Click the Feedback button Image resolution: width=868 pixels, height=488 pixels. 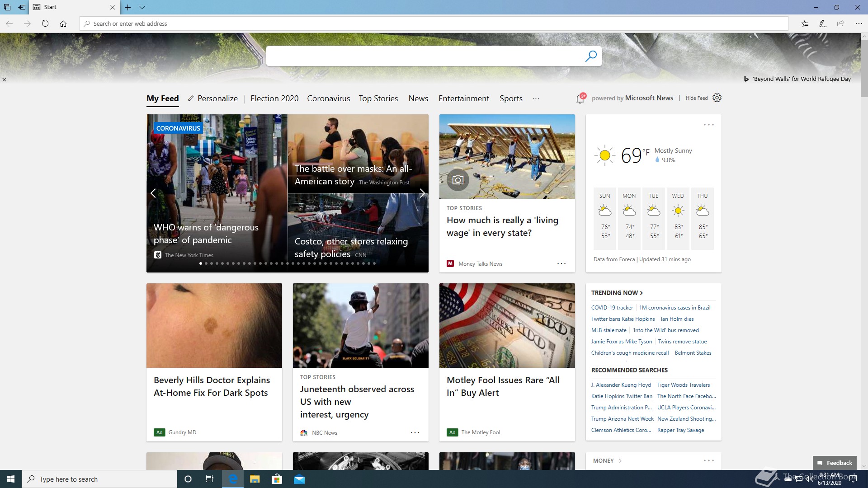pyautogui.click(x=835, y=463)
